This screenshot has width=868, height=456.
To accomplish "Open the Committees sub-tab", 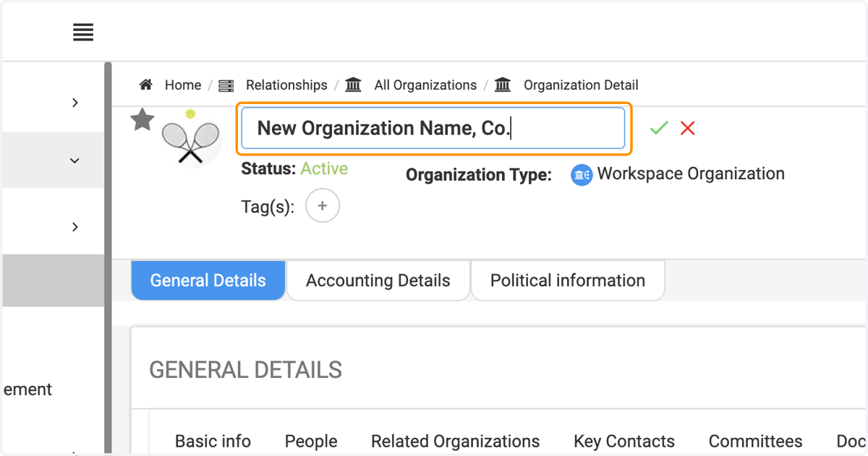I will (x=756, y=442).
